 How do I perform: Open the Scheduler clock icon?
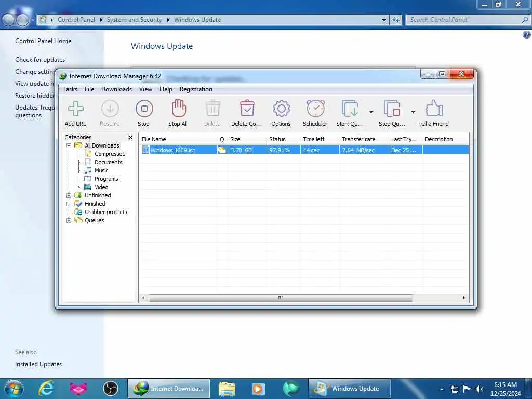(x=315, y=109)
